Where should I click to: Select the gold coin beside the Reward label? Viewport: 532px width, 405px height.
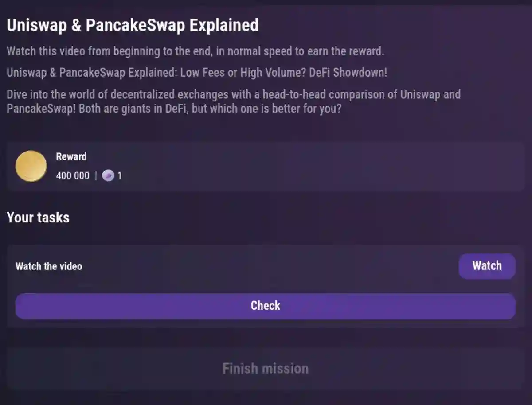click(x=31, y=166)
